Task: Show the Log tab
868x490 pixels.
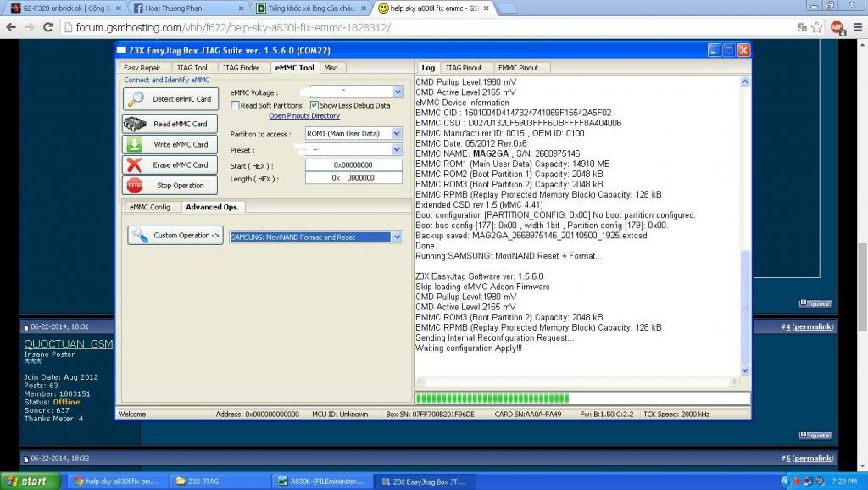Action: pos(428,68)
